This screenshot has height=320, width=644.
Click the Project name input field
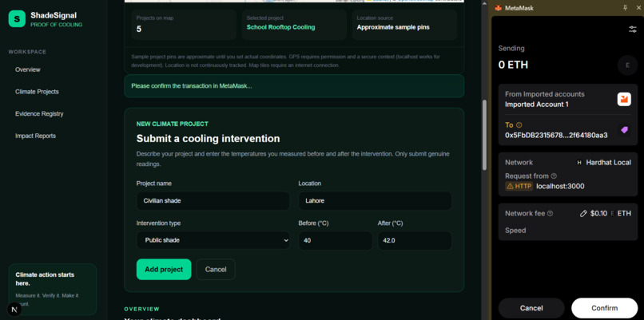tap(213, 201)
